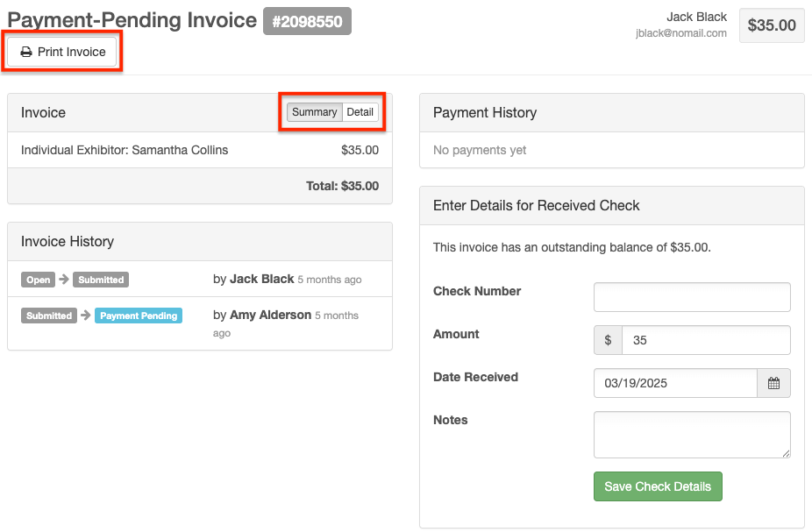Click the Payment Pending status badge

coord(139,316)
